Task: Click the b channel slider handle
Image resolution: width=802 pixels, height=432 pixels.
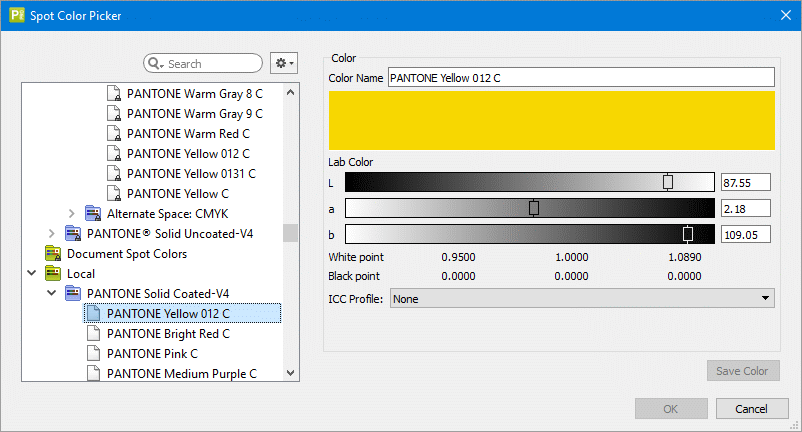Action: point(688,234)
